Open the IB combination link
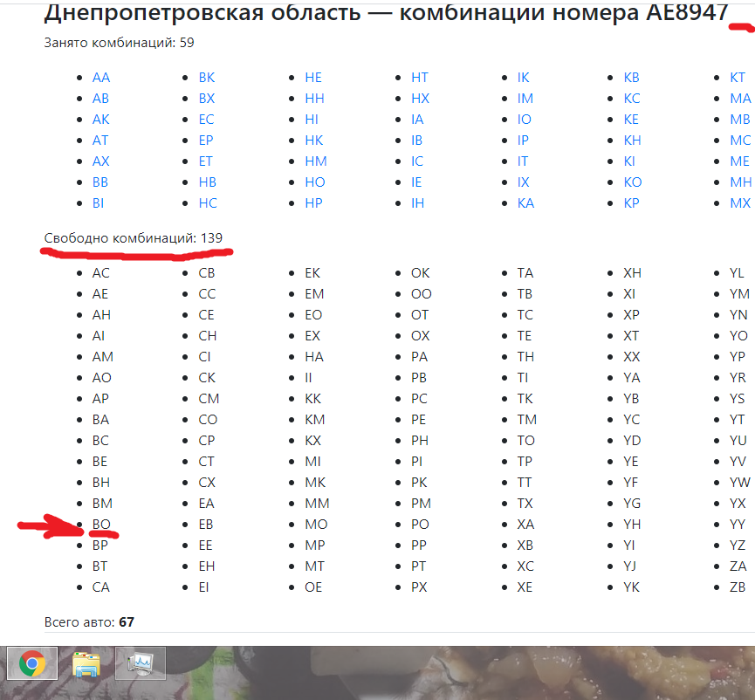 417,141
